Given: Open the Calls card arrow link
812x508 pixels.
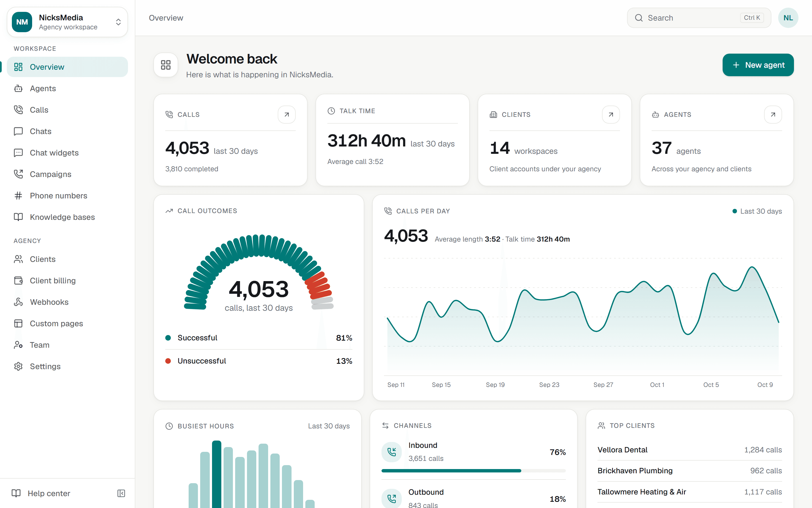Looking at the screenshot, I should [286, 115].
